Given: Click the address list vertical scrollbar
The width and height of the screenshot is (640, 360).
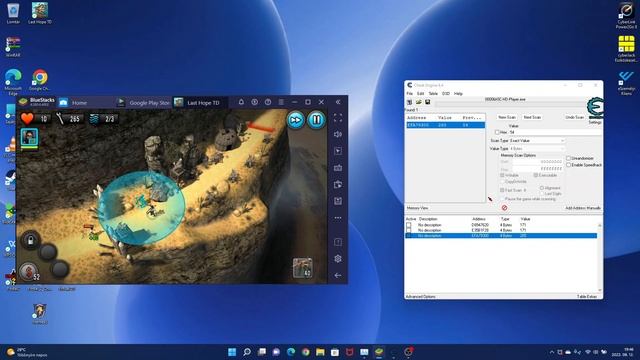Looking at the screenshot, I should tap(600, 257).
